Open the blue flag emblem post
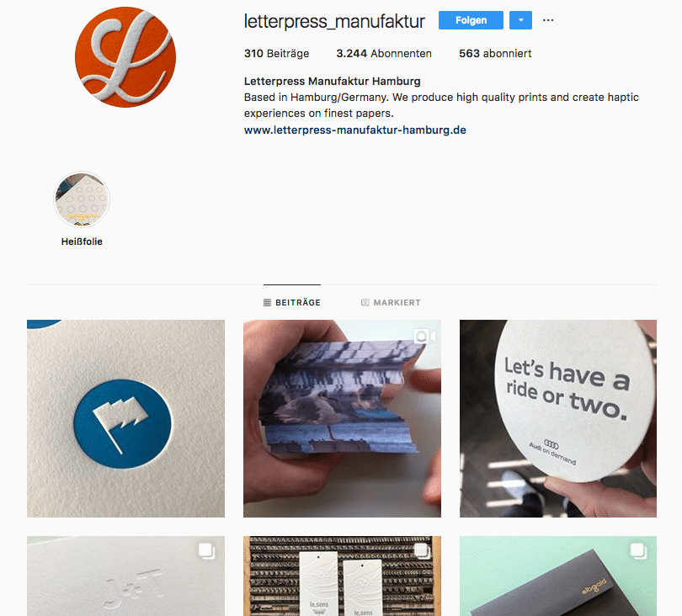The height and width of the screenshot is (616, 682). pos(125,418)
